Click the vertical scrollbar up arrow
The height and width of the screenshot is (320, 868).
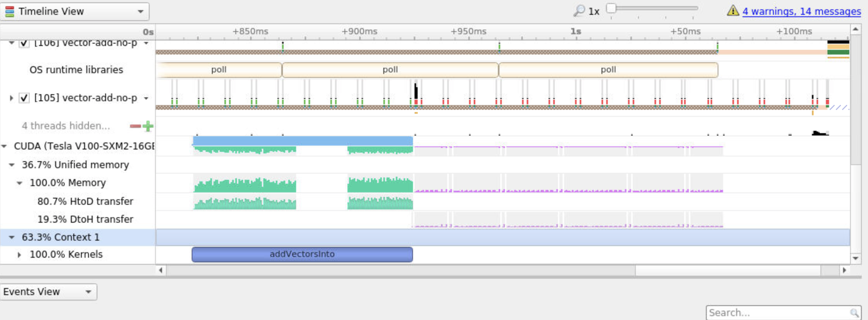click(x=856, y=29)
